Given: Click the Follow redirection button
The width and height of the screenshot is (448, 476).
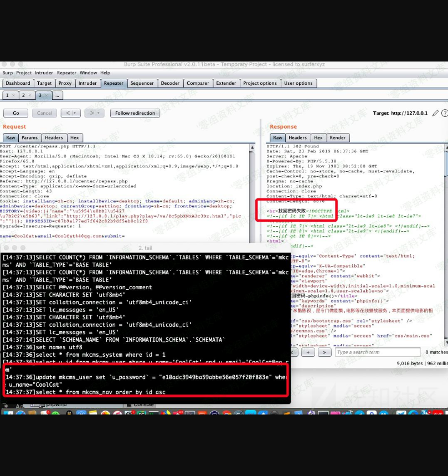Looking at the screenshot, I should pos(135,113).
